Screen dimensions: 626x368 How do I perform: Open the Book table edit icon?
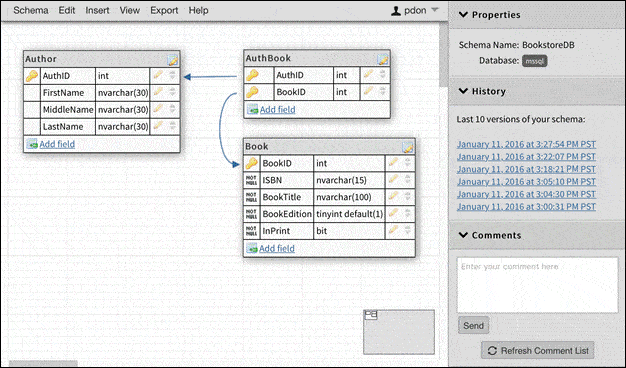click(407, 147)
